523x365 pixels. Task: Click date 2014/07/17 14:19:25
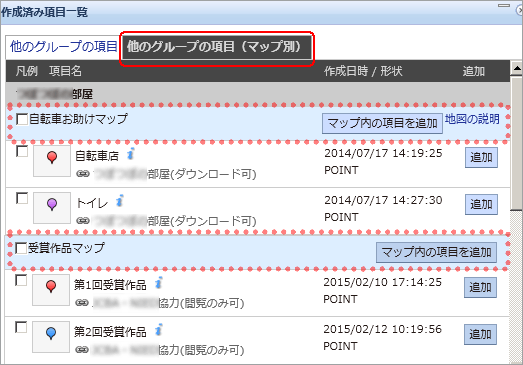click(383, 153)
